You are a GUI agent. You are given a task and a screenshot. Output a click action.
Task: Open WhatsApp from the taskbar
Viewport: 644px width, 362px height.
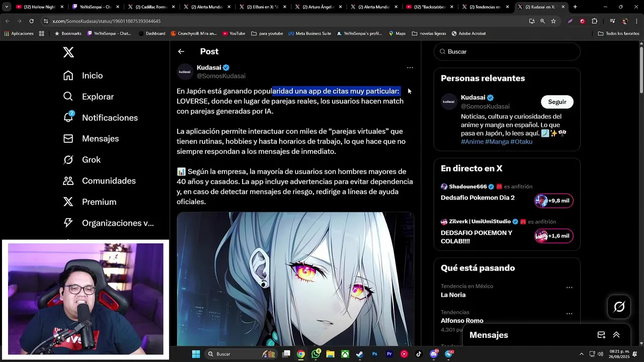[x=316, y=354]
